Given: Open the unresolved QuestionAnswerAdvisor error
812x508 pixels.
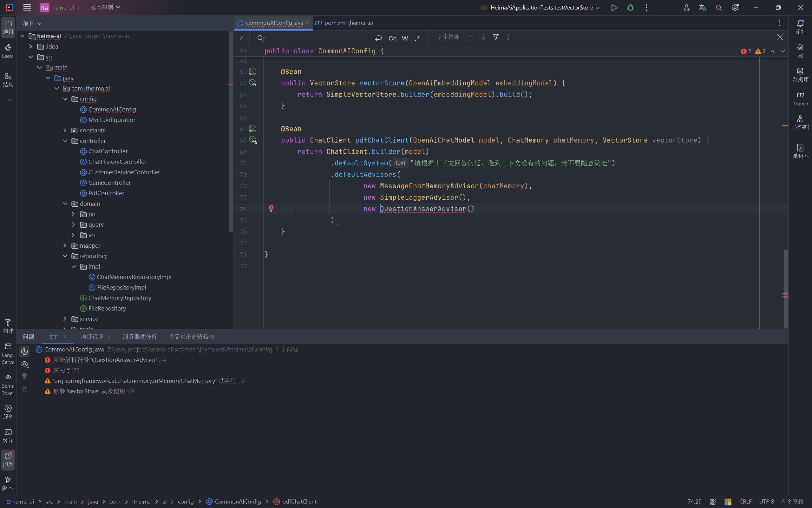Looking at the screenshot, I should click(x=105, y=360).
